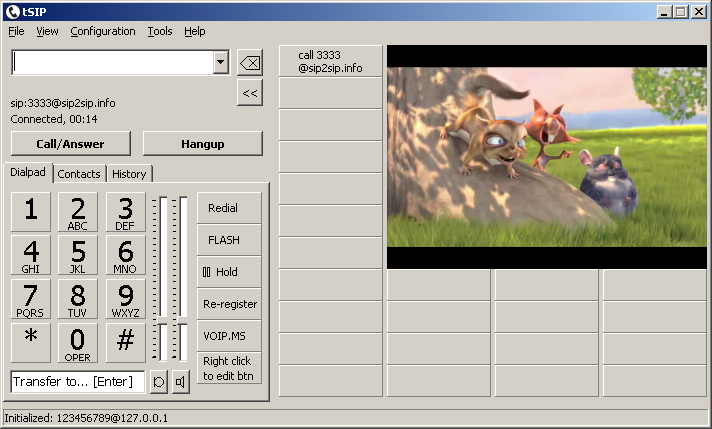Dial digit 1 on dialpad

click(x=31, y=212)
